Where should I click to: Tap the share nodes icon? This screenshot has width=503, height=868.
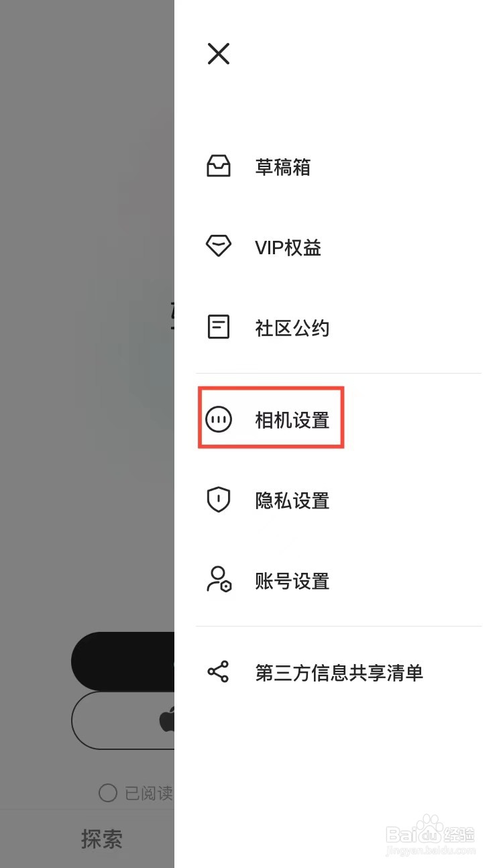click(219, 672)
